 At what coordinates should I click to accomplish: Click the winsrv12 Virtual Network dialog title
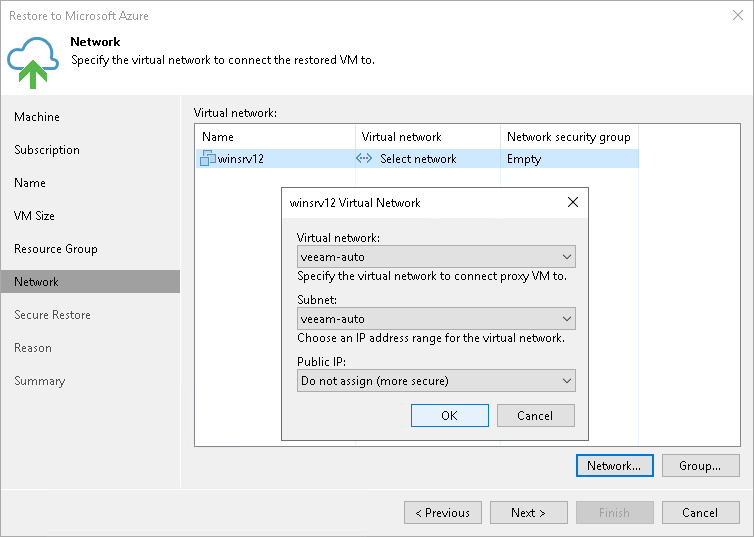pos(355,203)
